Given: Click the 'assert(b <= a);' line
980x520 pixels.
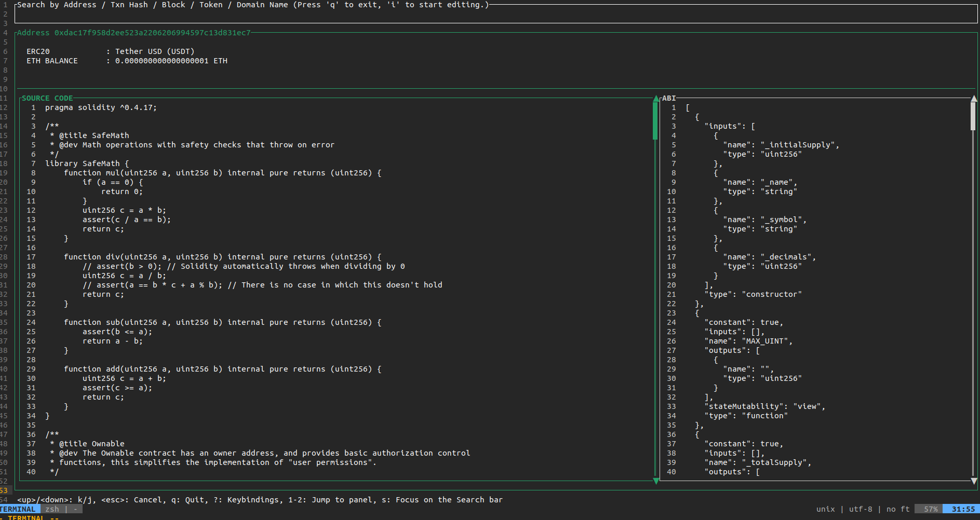Looking at the screenshot, I should pos(117,332).
